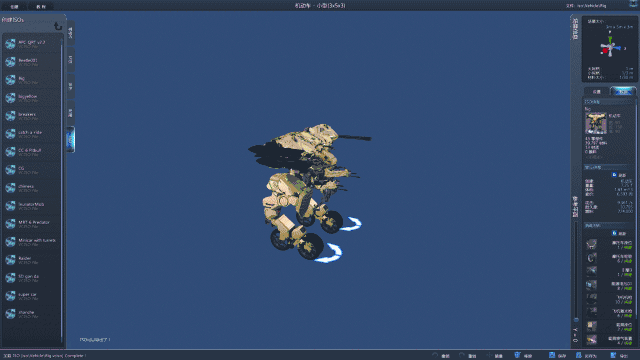Select the Beetle001 ISO file icon
640x360 pixels.
(10, 62)
